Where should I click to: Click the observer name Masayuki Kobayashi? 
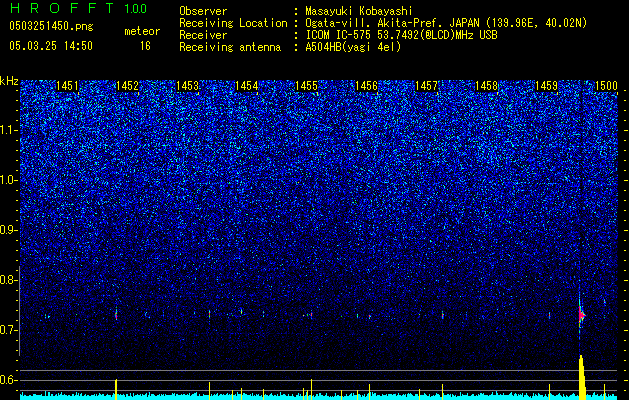359,11
